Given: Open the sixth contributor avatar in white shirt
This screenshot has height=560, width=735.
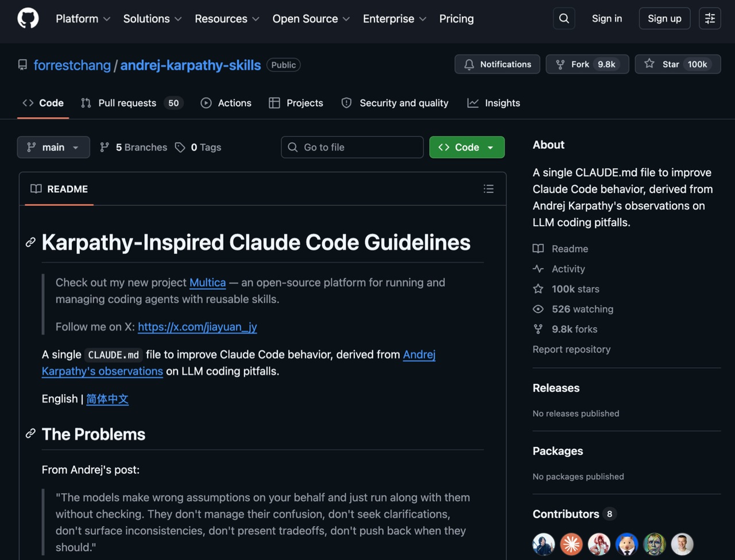Looking at the screenshot, I should pyautogui.click(x=682, y=544).
